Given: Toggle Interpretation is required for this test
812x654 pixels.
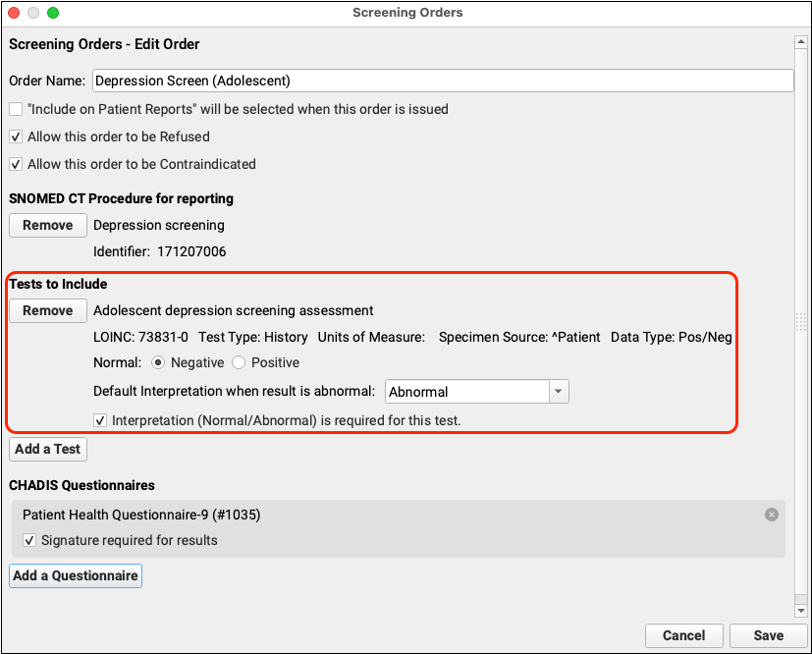Looking at the screenshot, I should pos(100,420).
